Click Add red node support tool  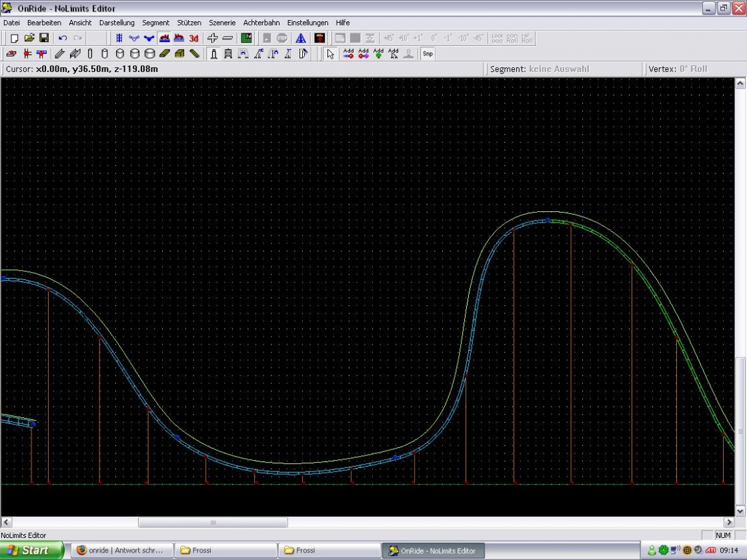tap(349, 54)
